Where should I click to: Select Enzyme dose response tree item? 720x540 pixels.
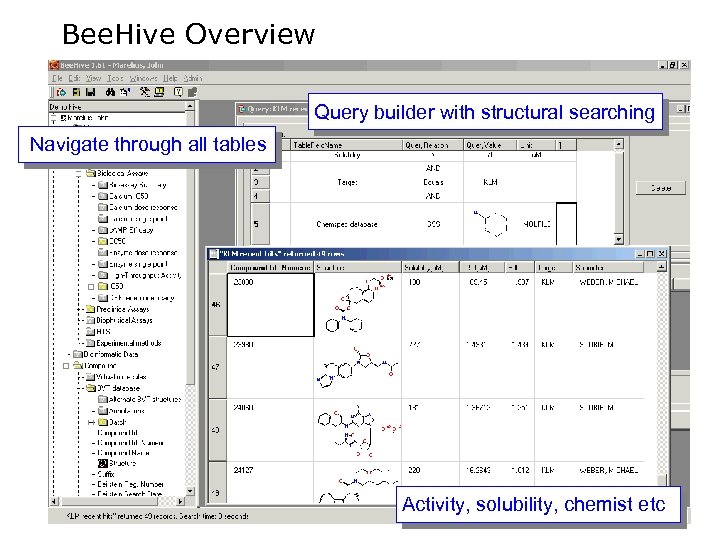(143, 253)
